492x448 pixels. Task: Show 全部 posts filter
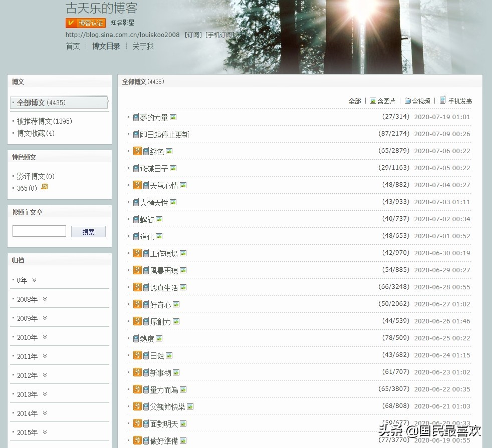354,101
